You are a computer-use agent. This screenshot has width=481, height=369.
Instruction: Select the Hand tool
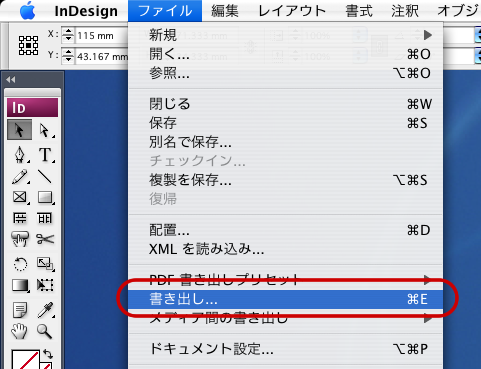[x=19, y=331]
